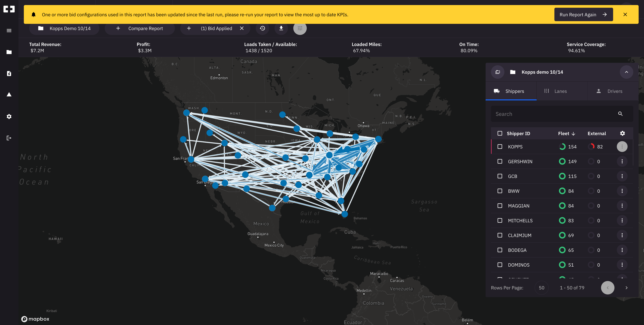Open the three-dot menu for BWW row

[x=622, y=191]
